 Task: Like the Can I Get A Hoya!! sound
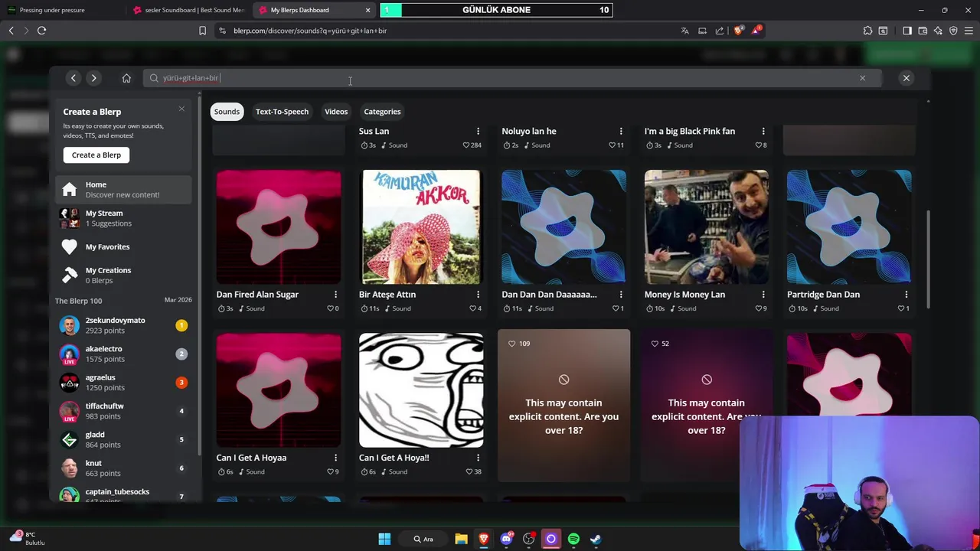[x=469, y=471]
